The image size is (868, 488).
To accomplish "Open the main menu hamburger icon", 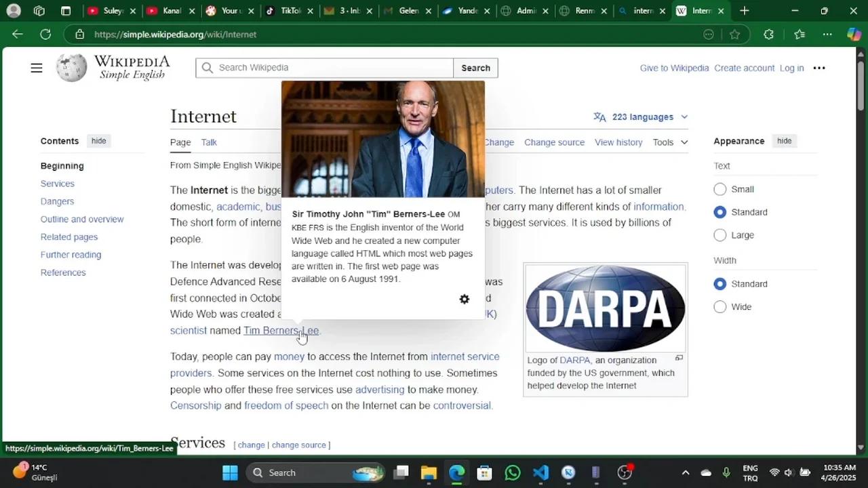I will (x=37, y=67).
